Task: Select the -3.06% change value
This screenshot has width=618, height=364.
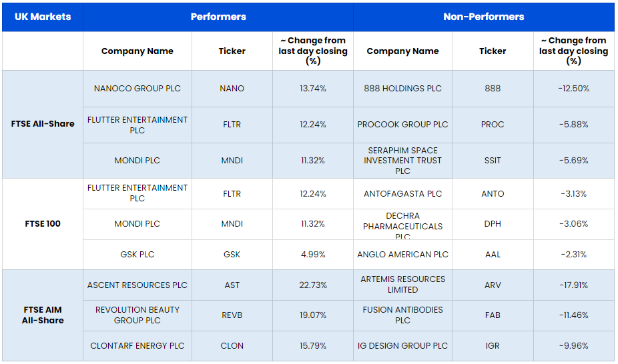Action: pyautogui.click(x=573, y=224)
